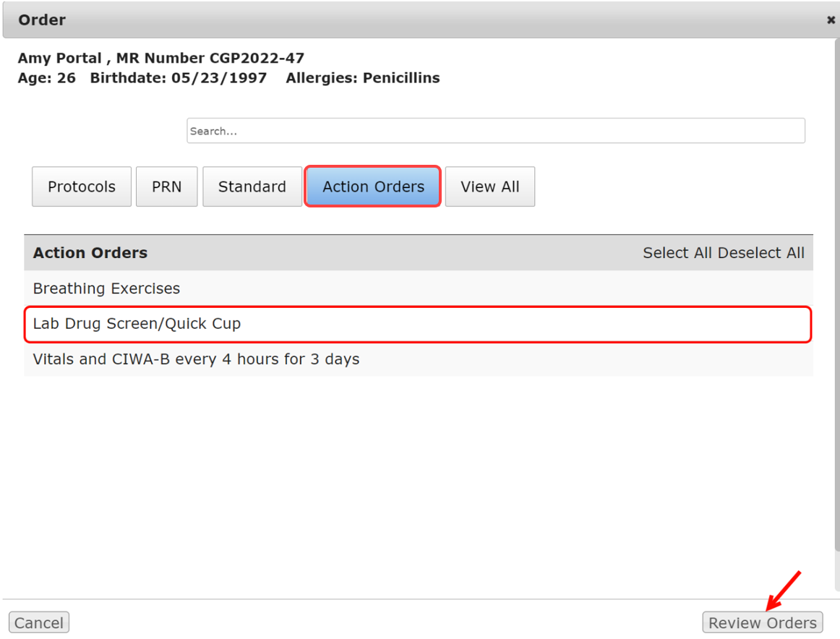
Task: Switch to the Protocols tab
Action: tap(82, 186)
